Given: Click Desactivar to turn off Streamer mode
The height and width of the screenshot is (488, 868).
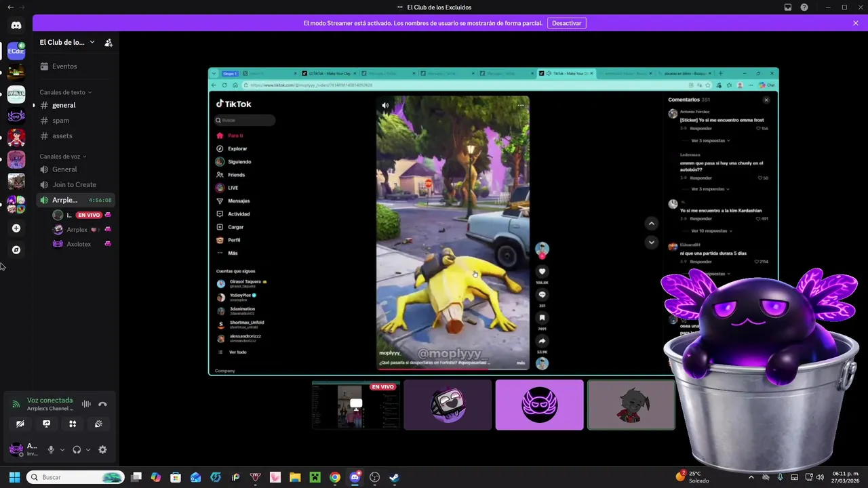Looking at the screenshot, I should [566, 23].
